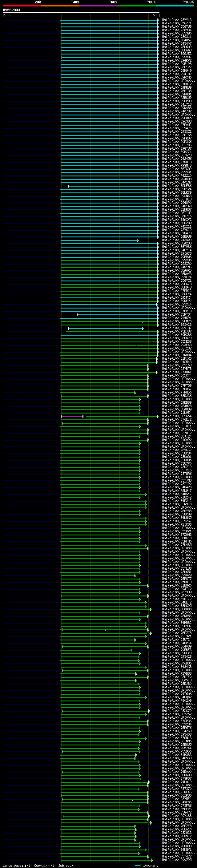Select the UniRef100_P24268 label

(176, 732)
